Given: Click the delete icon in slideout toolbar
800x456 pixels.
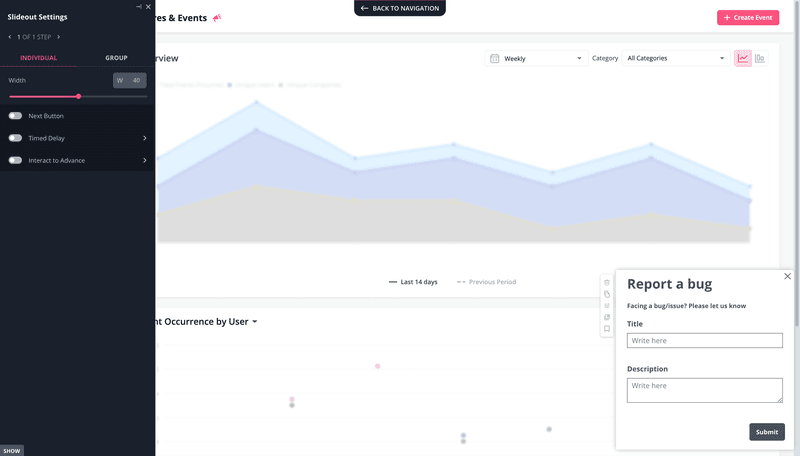Looking at the screenshot, I should point(607,283).
